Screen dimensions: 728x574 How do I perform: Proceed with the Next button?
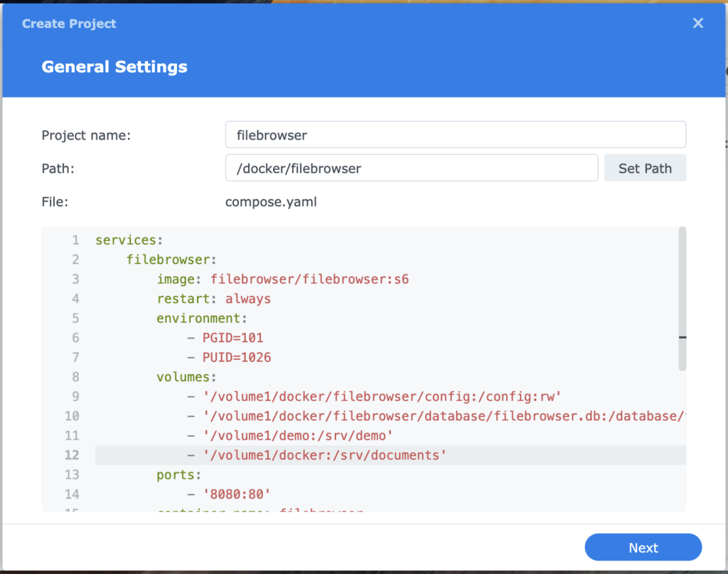(643, 548)
